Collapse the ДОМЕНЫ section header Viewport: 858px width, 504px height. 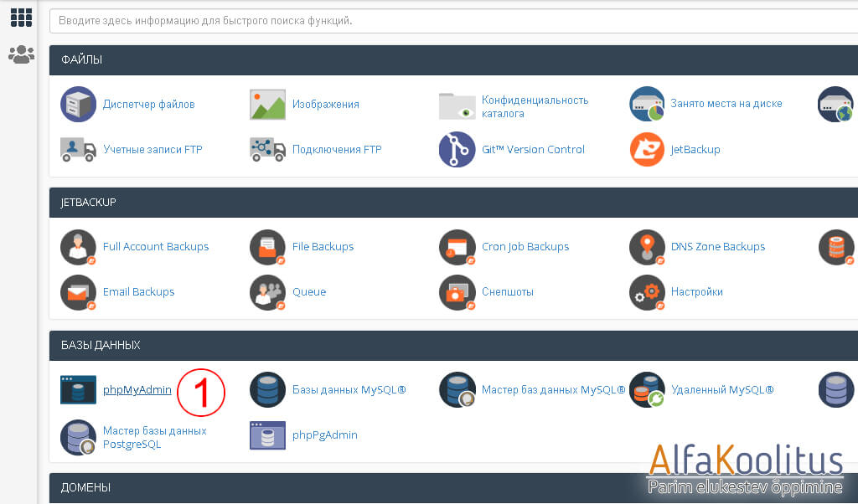coord(453,487)
